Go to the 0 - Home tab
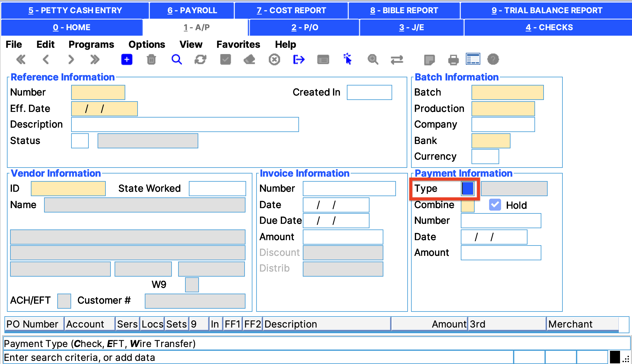632x364 pixels. tap(72, 27)
